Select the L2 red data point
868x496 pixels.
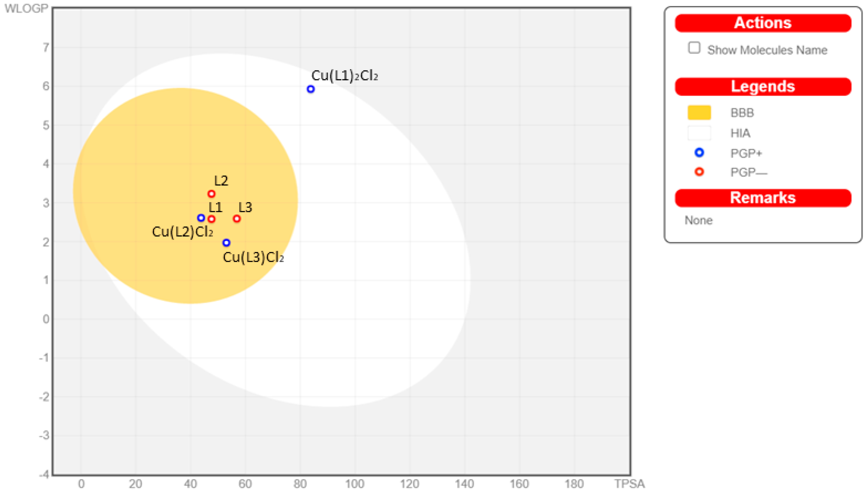click(211, 194)
